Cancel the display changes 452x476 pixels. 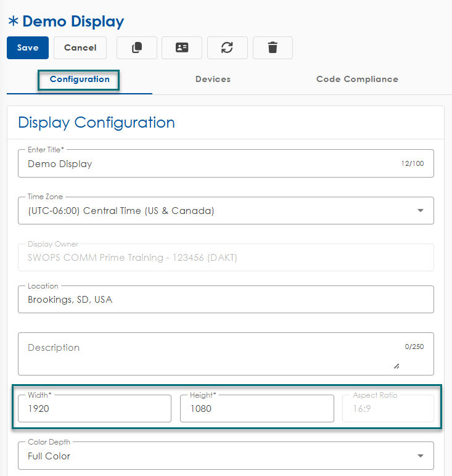(80, 47)
